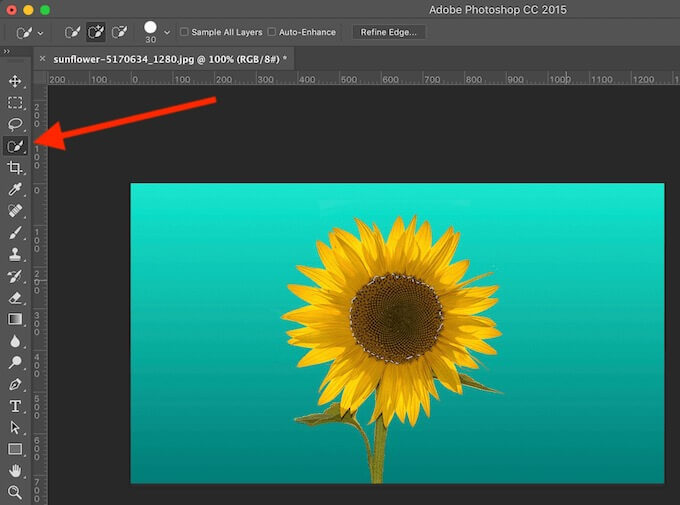Select the Eyedropper tool

pyautogui.click(x=15, y=190)
